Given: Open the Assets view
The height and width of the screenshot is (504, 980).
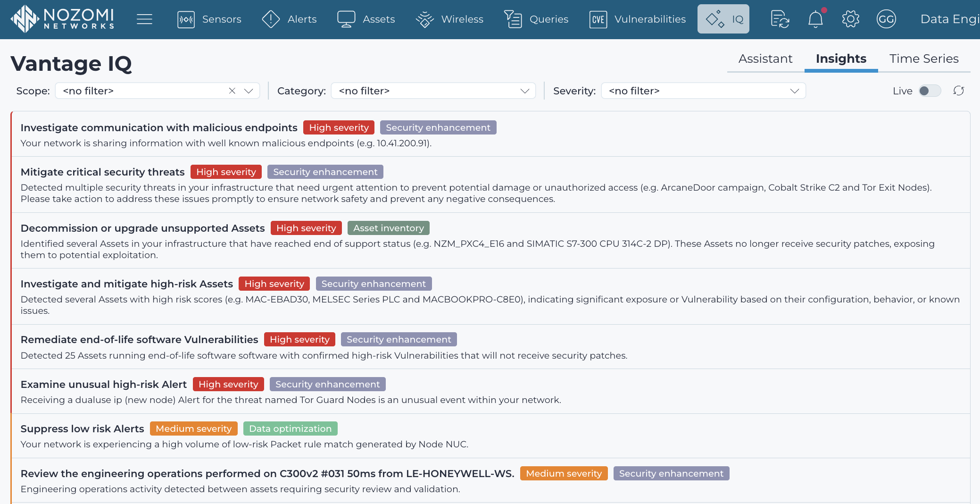Looking at the screenshot, I should point(366,19).
